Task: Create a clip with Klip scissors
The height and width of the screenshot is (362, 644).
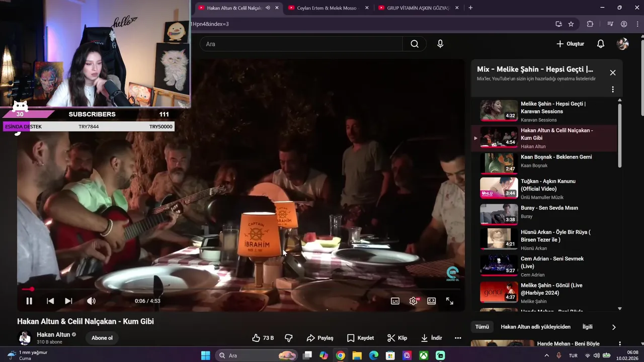Action: 397,338
